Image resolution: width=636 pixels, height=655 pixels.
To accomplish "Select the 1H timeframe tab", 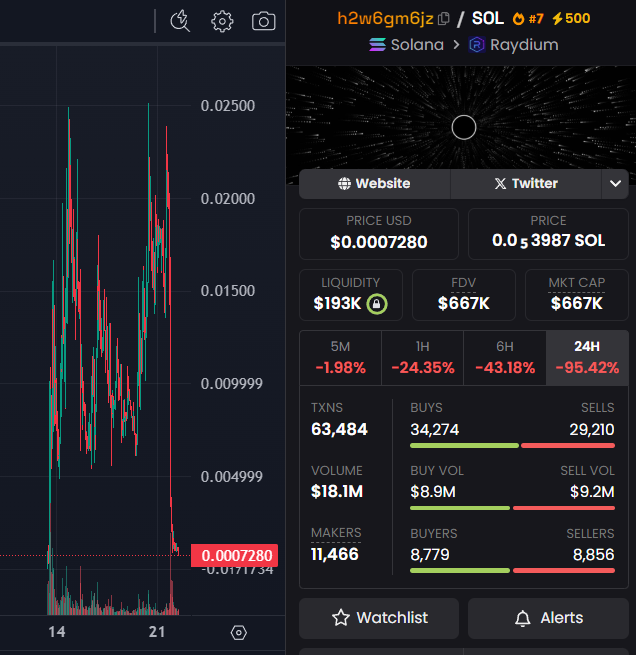I will pos(423,358).
